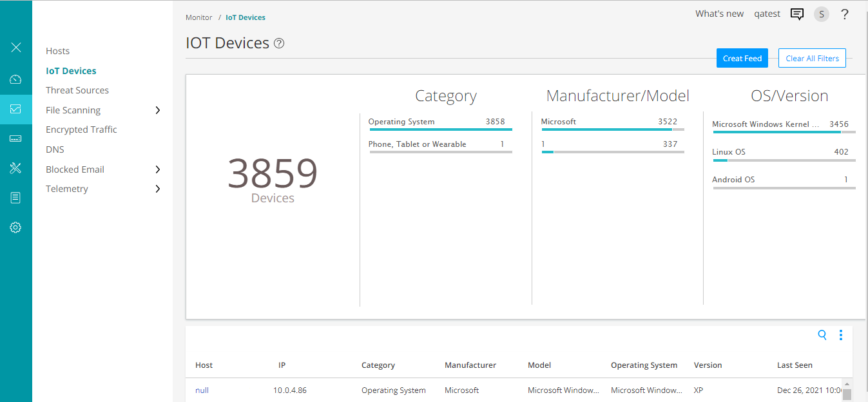Go to Encrypted Traffic menu item
Image resolution: width=868 pixels, height=402 pixels.
coord(81,129)
